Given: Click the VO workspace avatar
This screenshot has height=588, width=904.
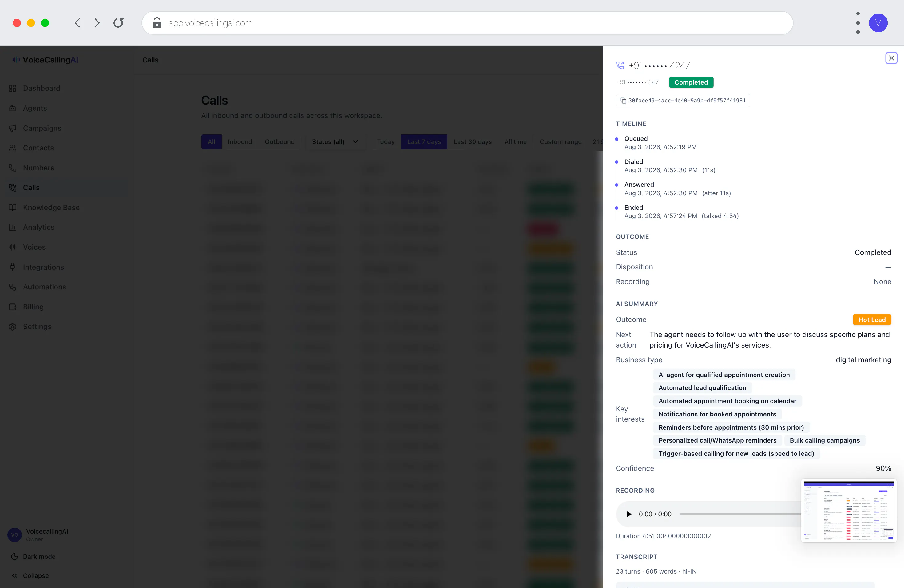Looking at the screenshot, I should click(14, 535).
